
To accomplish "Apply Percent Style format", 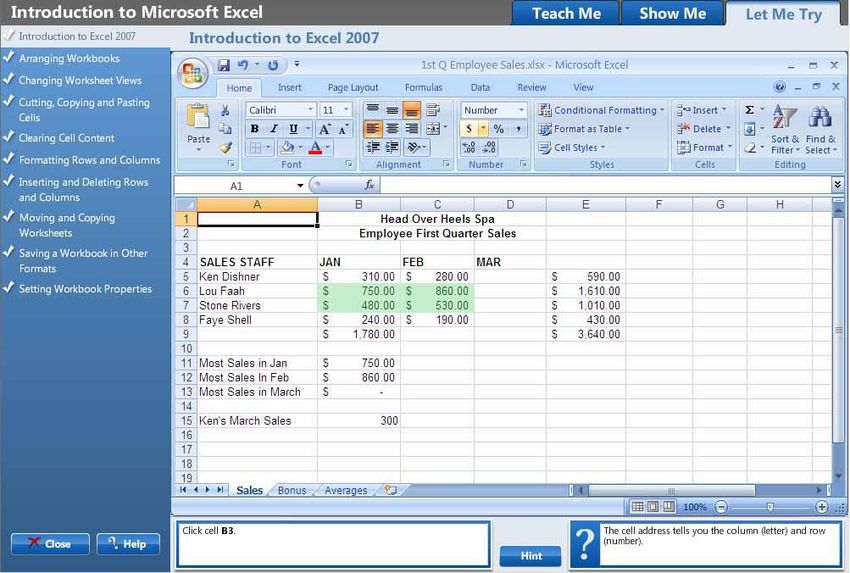I will click(499, 128).
